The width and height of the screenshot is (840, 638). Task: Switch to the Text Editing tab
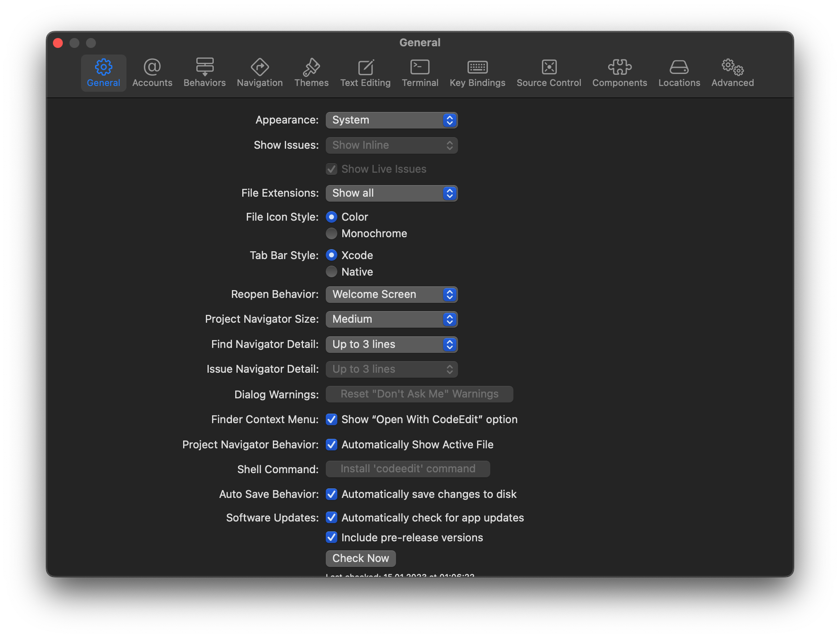point(365,74)
